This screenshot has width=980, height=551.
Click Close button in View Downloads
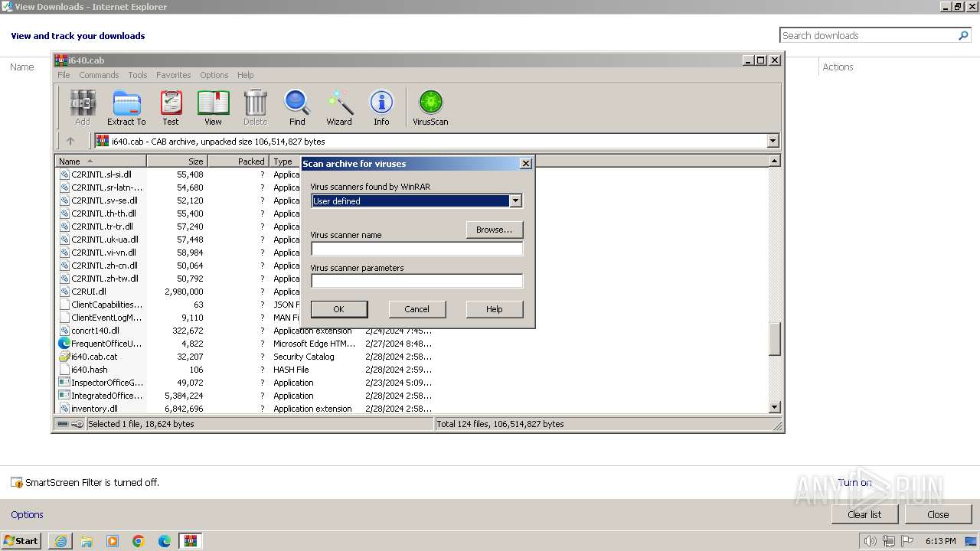pyautogui.click(x=938, y=514)
